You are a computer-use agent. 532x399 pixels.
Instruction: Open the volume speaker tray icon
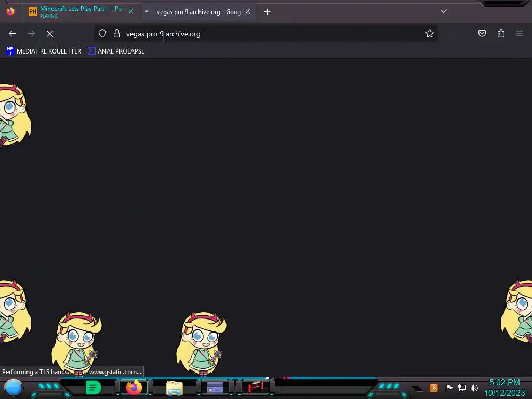(474, 388)
